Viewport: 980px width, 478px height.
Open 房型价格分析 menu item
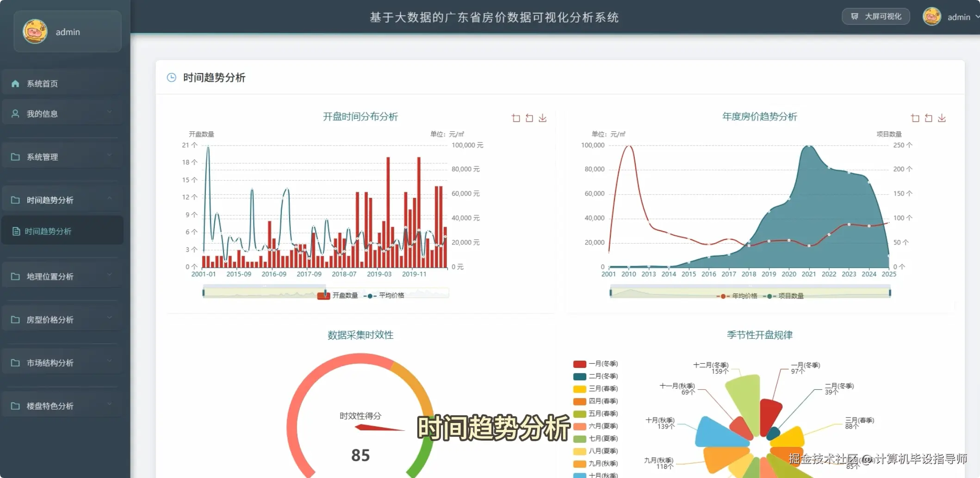coord(62,320)
